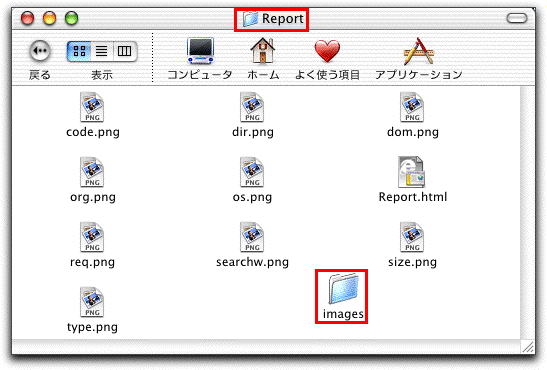547x370 pixels.
Task: Select the dir.png file icon
Action: point(252,107)
